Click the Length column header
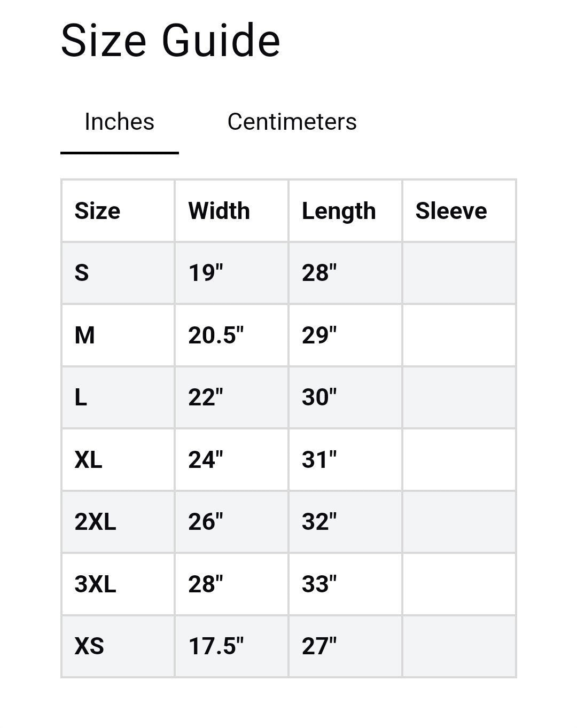This screenshot has height=728, width=577. click(x=339, y=211)
